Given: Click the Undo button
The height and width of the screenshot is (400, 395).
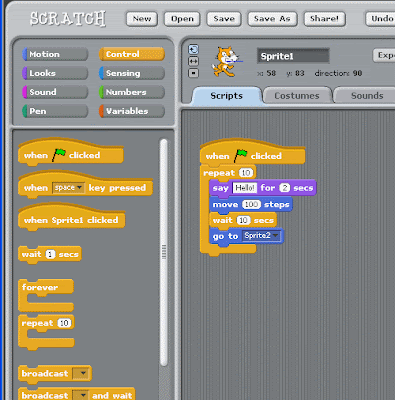Looking at the screenshot, I should pyautogui.click(x=380, y=19).
